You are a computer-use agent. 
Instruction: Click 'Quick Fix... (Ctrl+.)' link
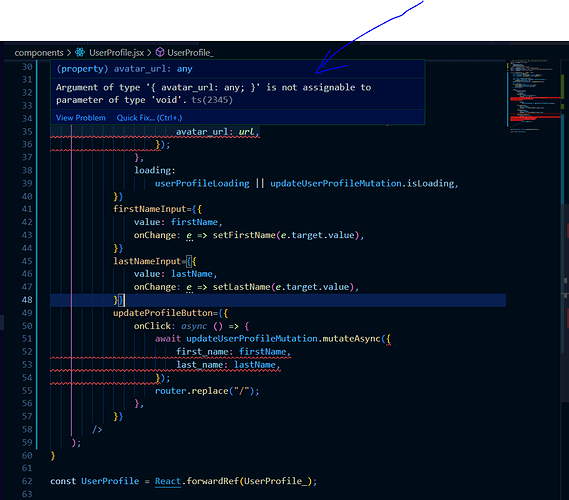(149, 118)
